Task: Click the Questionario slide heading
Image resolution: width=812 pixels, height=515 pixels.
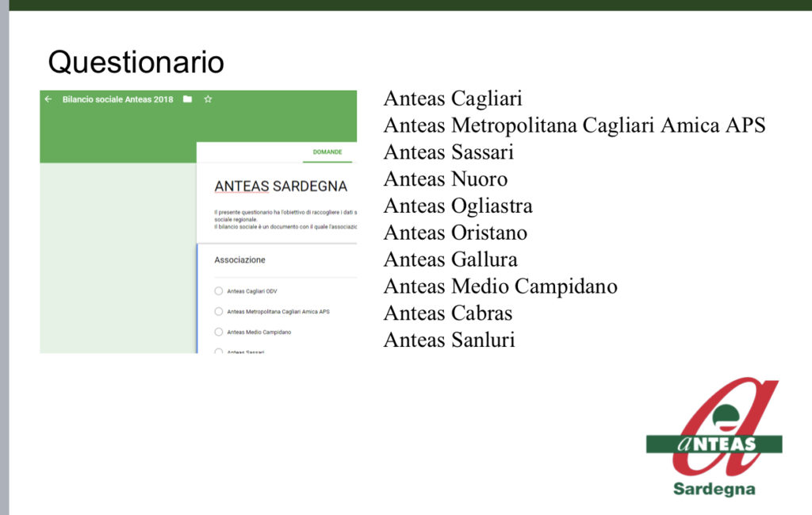Action: pos(136,62)
